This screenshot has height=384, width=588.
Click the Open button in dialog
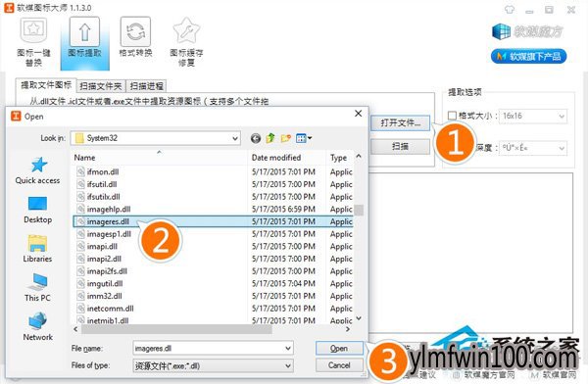pos(339,349)
